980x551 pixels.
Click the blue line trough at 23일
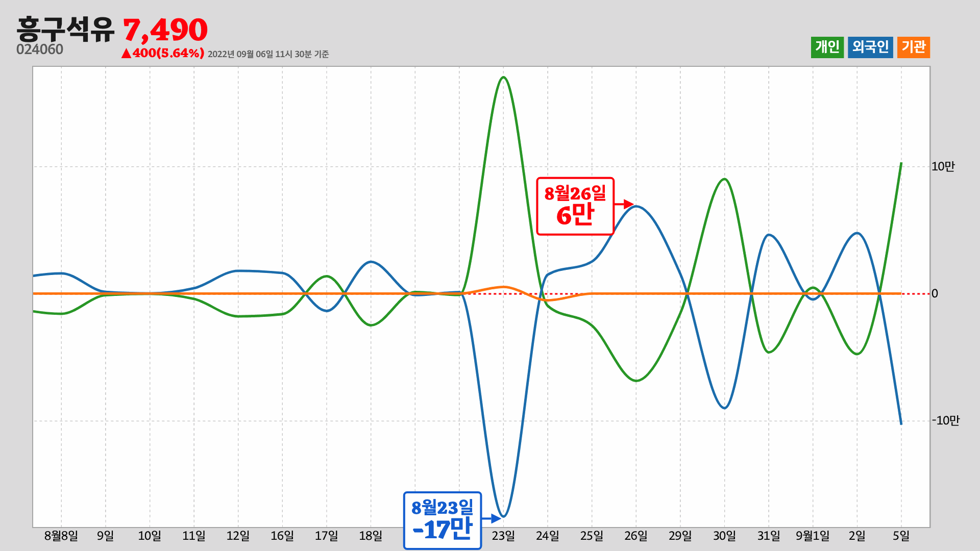(x=503, y=516)
